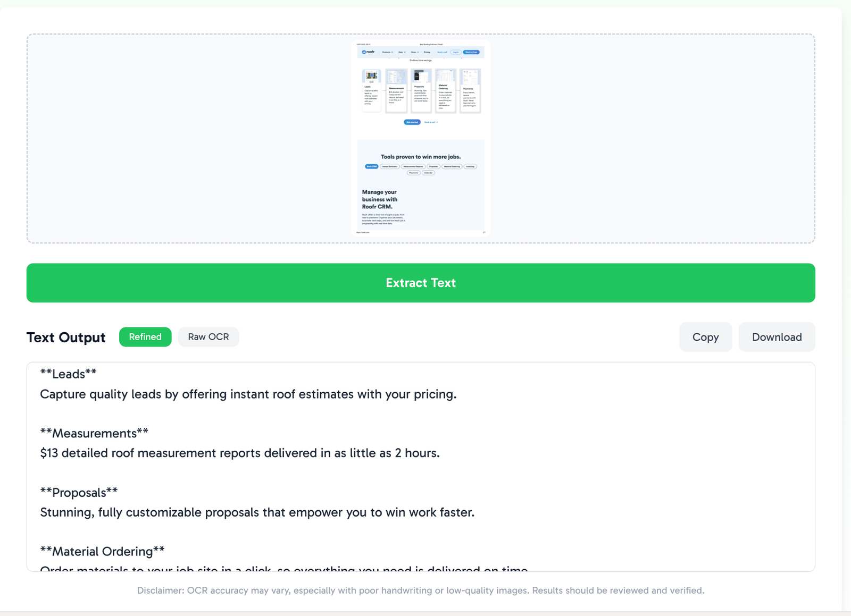Click the OCR accuracy disclaimer text
Screen dimensions: 851x616
coord(421,590)
